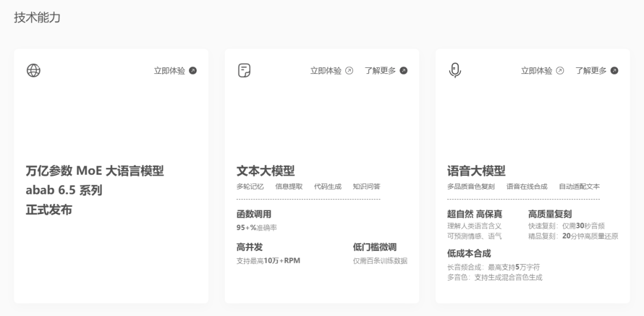Click the 代码生成 tag
Image resolution: width=644 pixels, height=316 pixels.
click(x=328, y=187)
